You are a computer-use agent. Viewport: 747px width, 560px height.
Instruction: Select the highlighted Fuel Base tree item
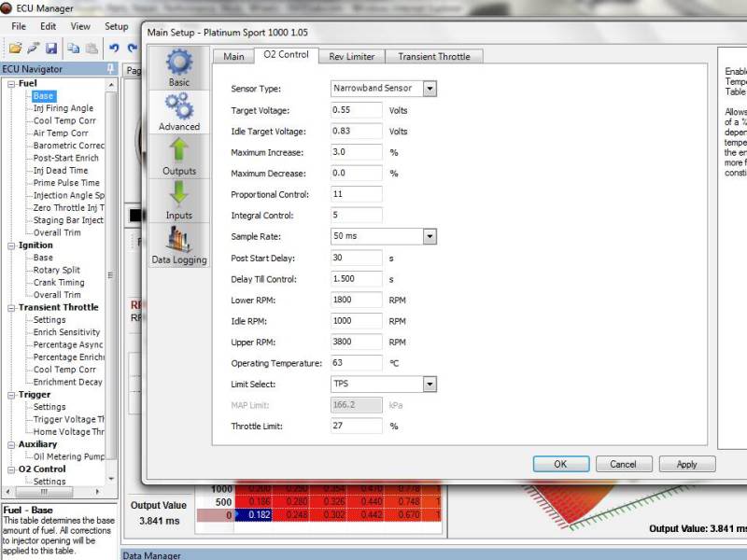(x=43, y=96)
